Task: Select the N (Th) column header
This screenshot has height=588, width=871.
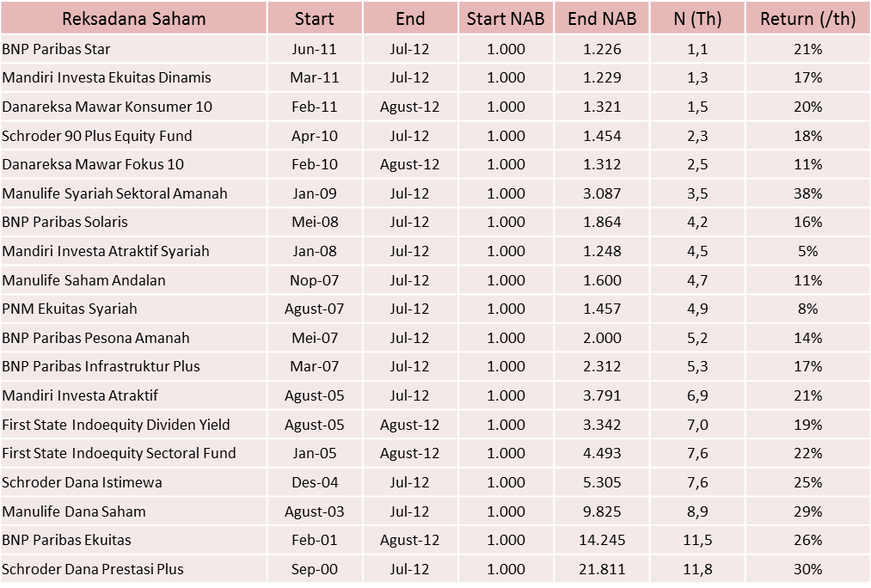Action: click(x=697, y=19)
